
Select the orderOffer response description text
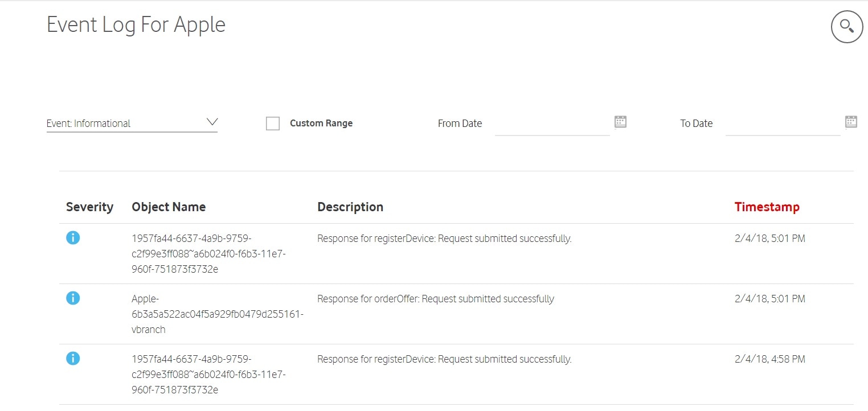point(436,299)
